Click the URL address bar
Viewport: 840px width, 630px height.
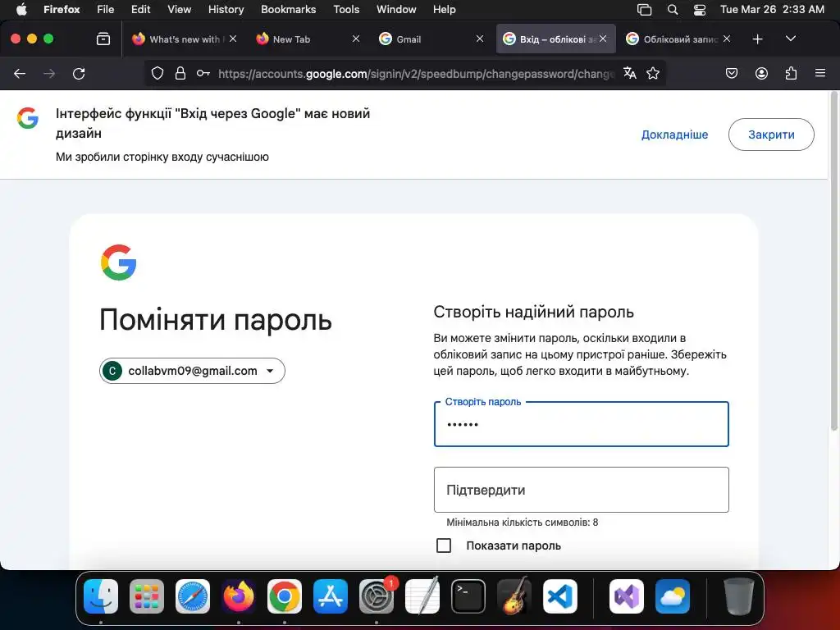click(x=415, y=73)
